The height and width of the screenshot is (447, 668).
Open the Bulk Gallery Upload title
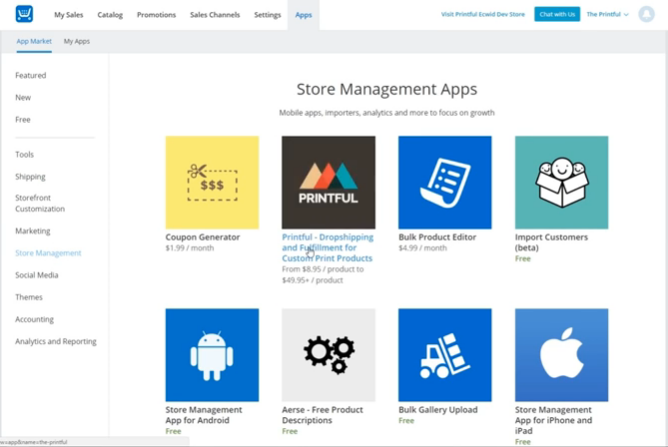point(438,410)
